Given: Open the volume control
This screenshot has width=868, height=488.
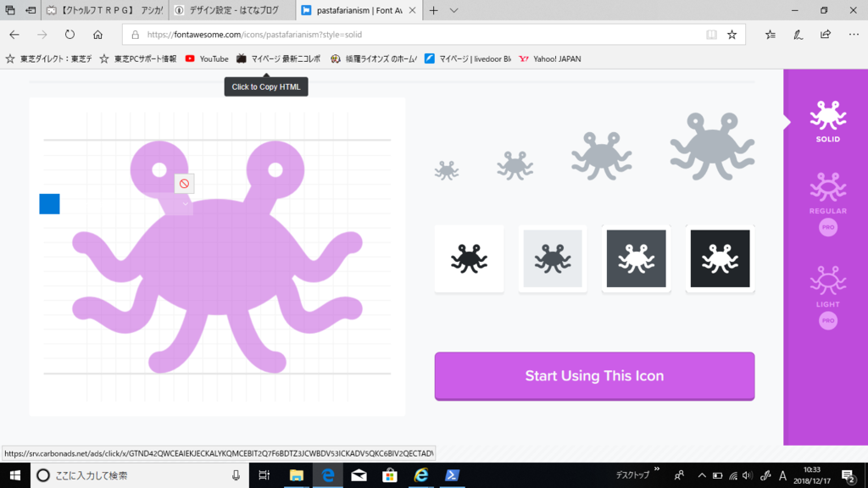Looking at the screenshot, I should [748, 475].
